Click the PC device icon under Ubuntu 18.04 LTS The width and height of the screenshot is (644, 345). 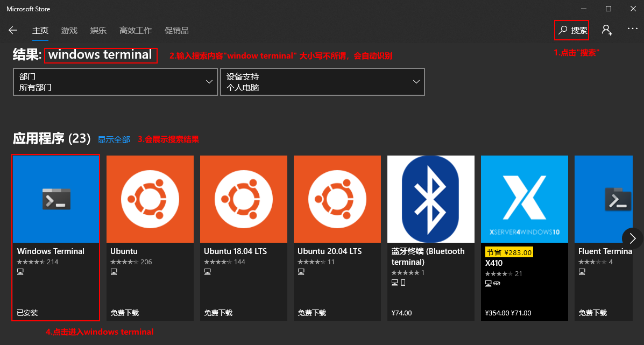tap(208, 271)
